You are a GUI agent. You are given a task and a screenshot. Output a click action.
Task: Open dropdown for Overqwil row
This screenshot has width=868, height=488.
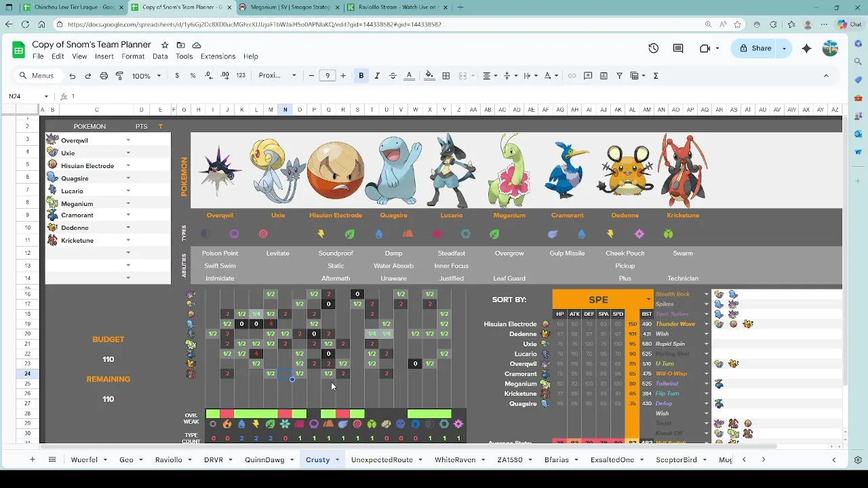coord(128,140)
